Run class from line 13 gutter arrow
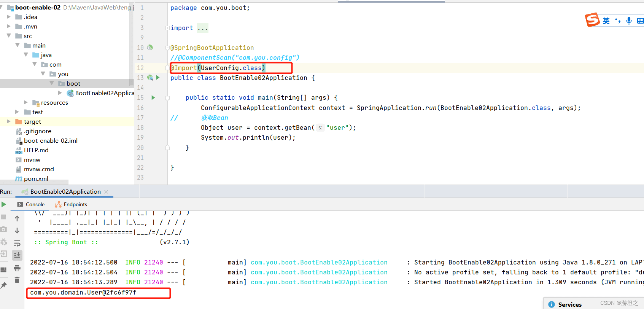Screen dimensions: 644x309 click(158, 78)
